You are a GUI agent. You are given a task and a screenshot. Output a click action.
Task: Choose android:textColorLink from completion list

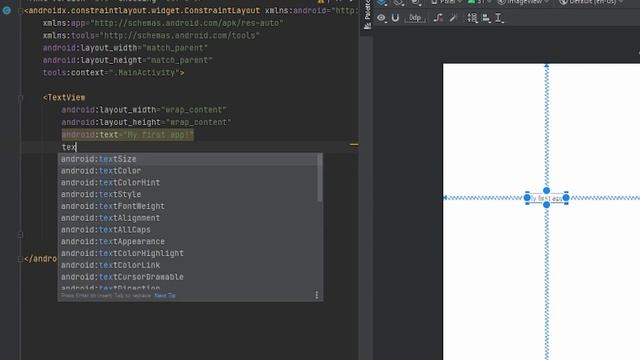point(189,265)
